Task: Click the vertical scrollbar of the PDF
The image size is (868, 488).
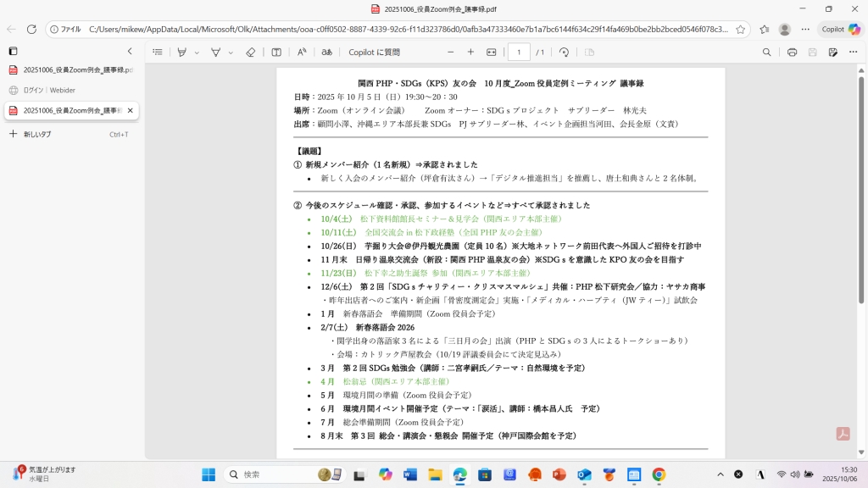Action: (x=862, y=254)
